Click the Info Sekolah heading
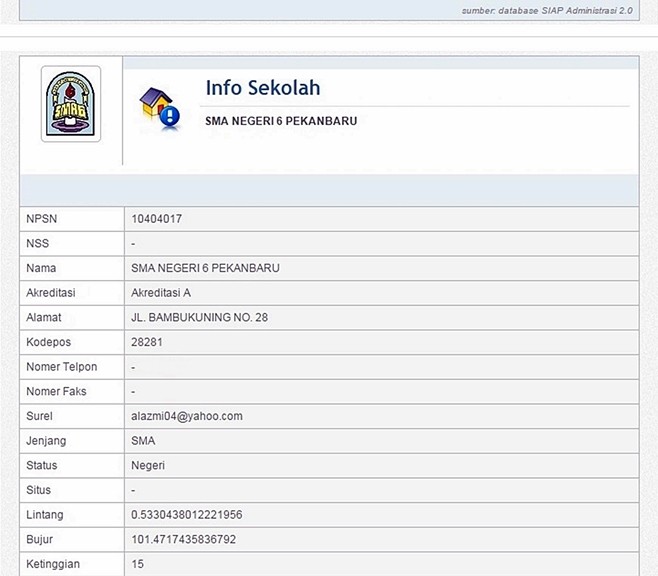658x576 pixels. point(263,88)
